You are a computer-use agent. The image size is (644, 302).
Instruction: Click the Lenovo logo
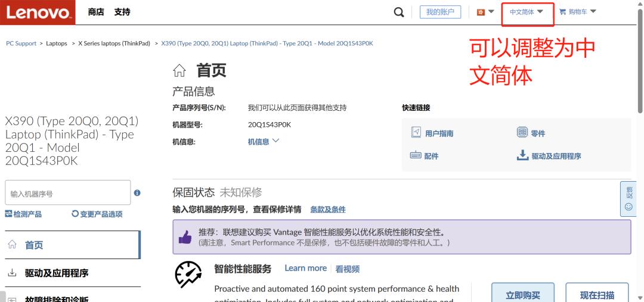click(38, 13)
